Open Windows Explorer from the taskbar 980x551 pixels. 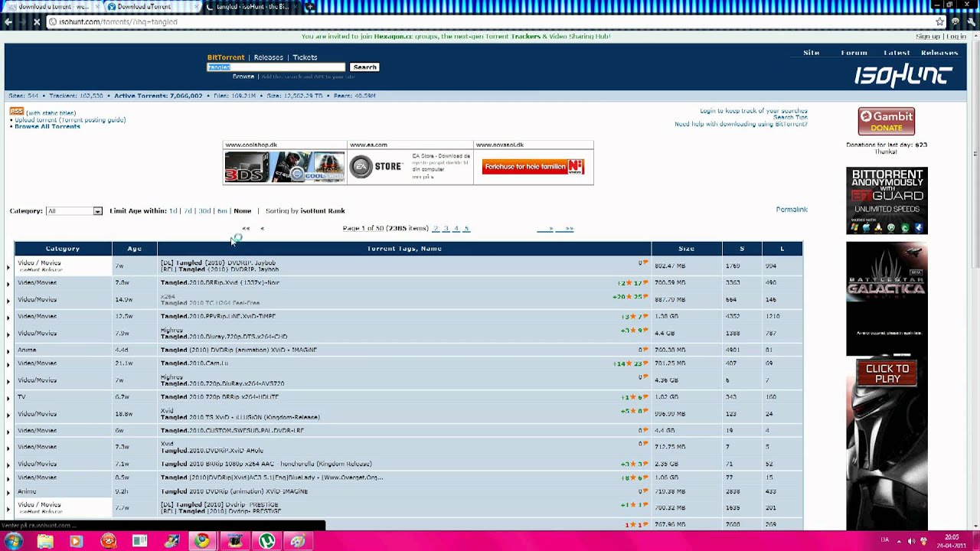coord(45,541)
